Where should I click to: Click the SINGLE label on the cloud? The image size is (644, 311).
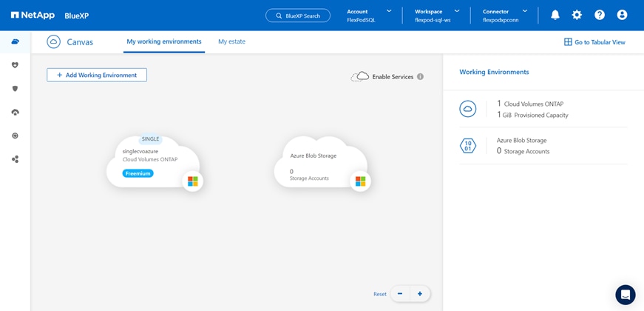150,139
